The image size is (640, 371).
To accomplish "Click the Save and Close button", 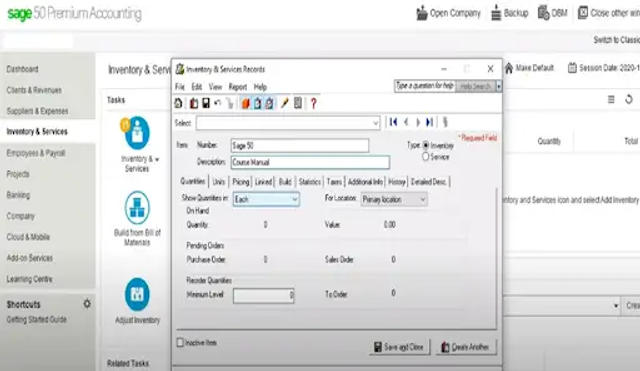I will tap(399, 347).
